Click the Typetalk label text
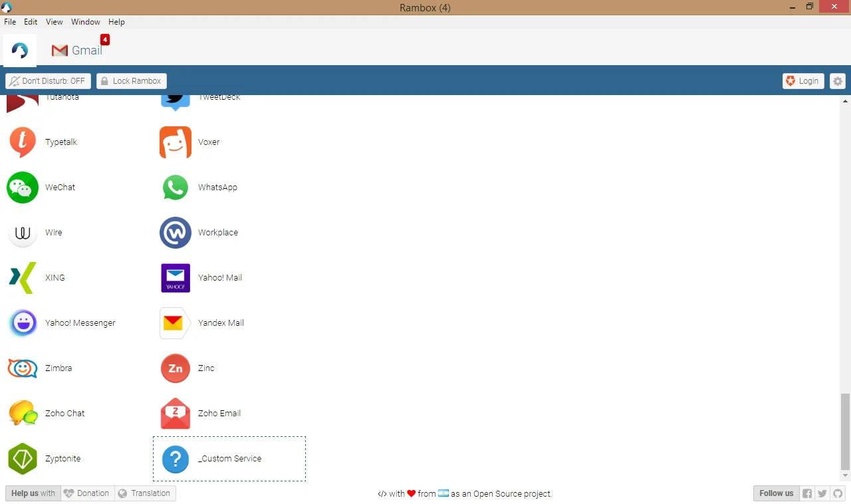This screenshot has width=851, height=504. click(61, 142)
